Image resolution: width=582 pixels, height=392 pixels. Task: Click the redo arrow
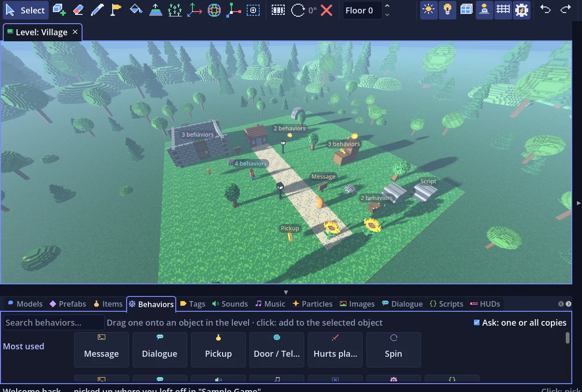click(565, 10)
